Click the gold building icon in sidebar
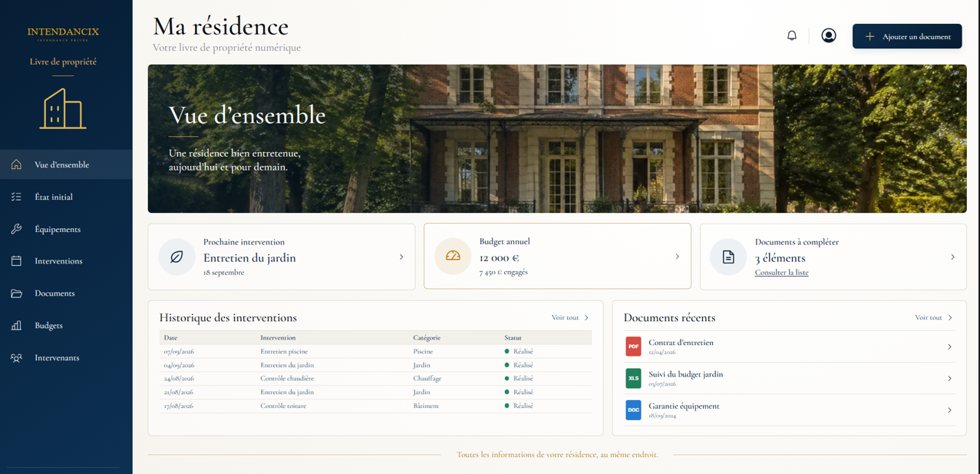This screenshot has width=980, height=474. [x=63, y=108]
